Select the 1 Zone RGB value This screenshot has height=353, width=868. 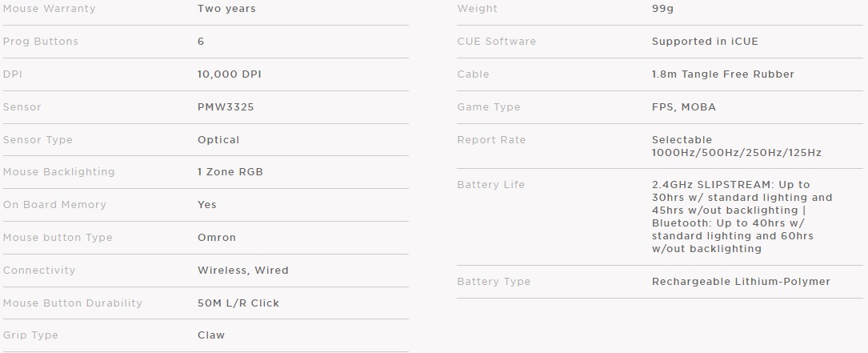pyautogui.click(x=230, y=172)
